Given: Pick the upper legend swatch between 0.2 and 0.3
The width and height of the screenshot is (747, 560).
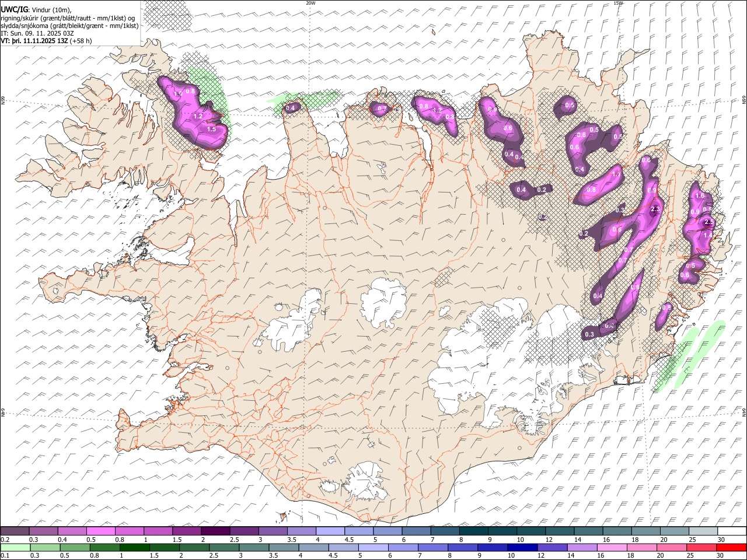Looking at the screenshot, I should 15,531.
